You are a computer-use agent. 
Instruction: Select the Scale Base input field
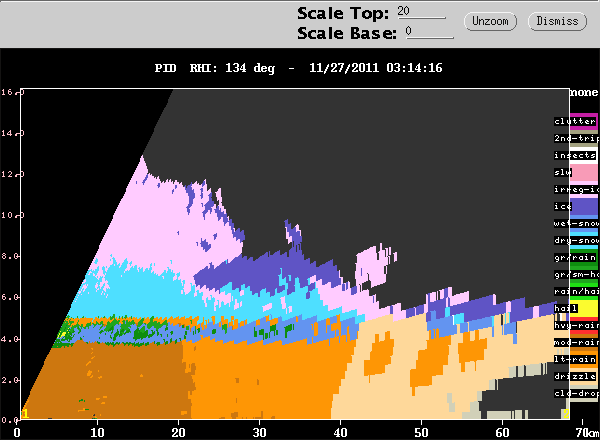tap(430, 32)
